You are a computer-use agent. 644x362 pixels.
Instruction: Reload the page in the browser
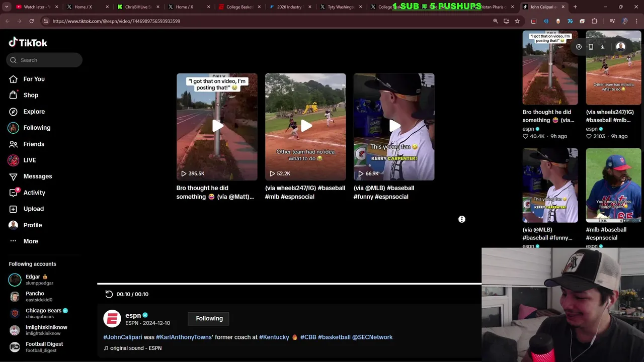tap(31, 21)
